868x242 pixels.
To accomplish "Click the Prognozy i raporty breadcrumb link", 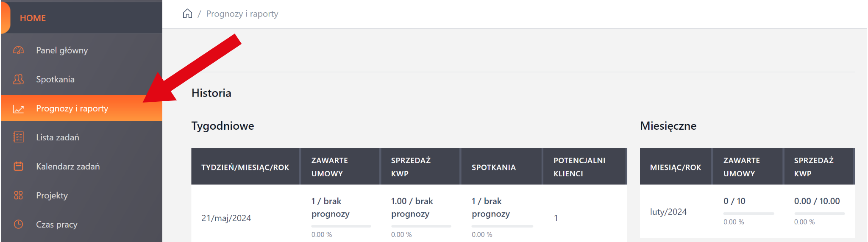I will click(x=242, y=14).
